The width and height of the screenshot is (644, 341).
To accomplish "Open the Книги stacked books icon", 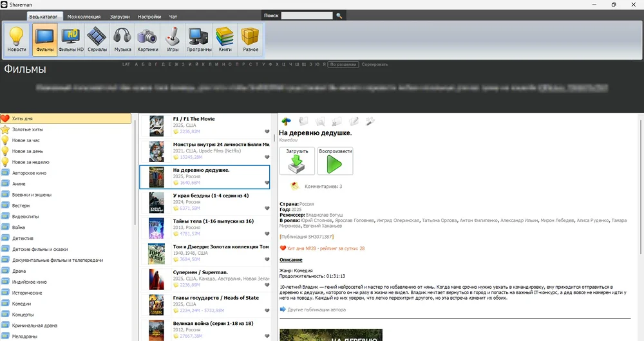I will point(225,39).
